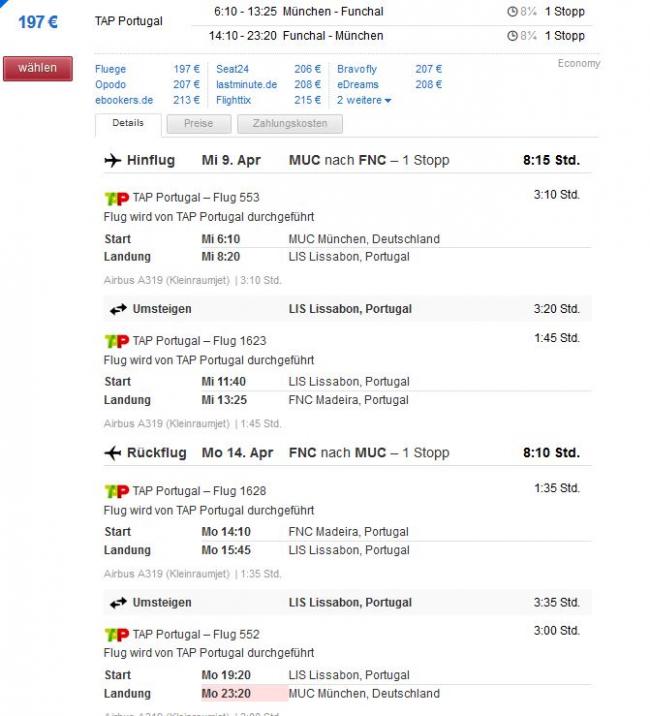Open the Opodo price link
The image size is (650, 716).
(x=111, y=85)
